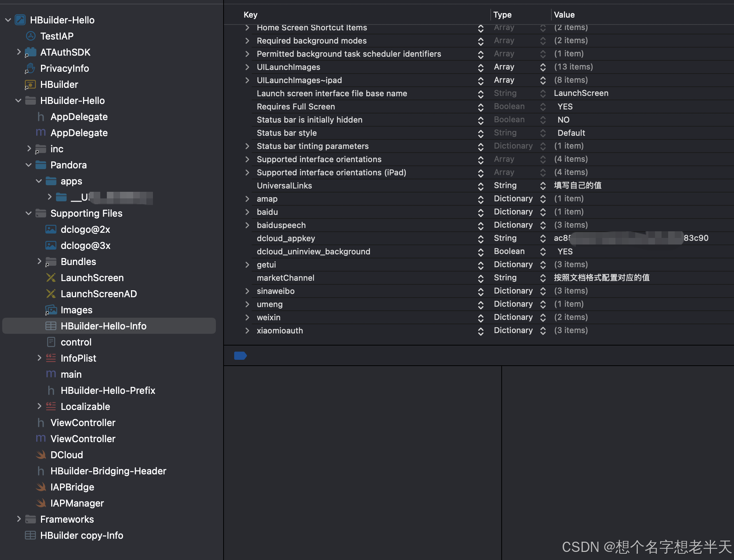Click the DCloud Swift file icon
Viewport: 734px width, 560px height.
pyautogui.click(x=41, y=455)
